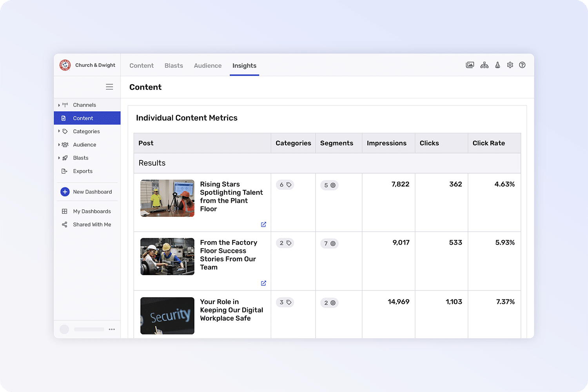Click the 2 categories tag badge
This screenshot has width=588, height=392.
point(285,243)
